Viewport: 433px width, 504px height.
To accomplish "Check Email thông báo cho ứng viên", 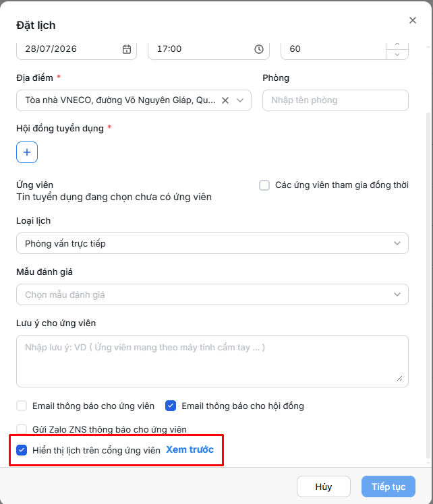I will (22, 406).
